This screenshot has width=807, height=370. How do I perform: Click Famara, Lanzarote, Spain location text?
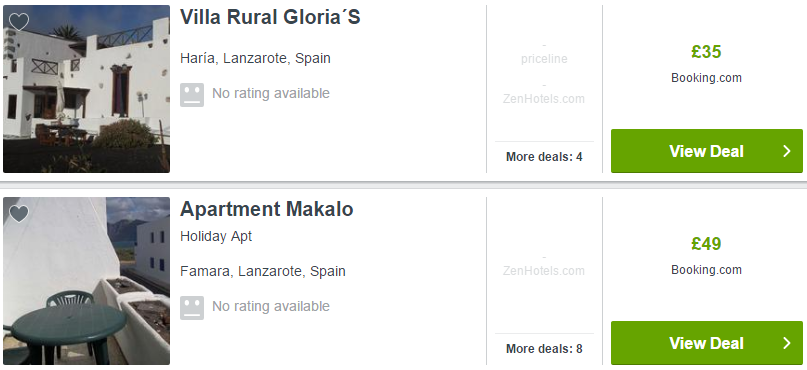[x=262, y=271]
